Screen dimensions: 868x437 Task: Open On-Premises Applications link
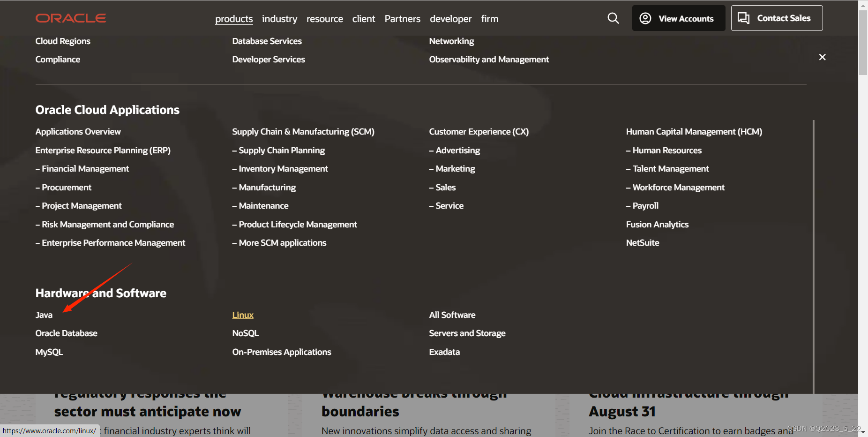point(282,352)
